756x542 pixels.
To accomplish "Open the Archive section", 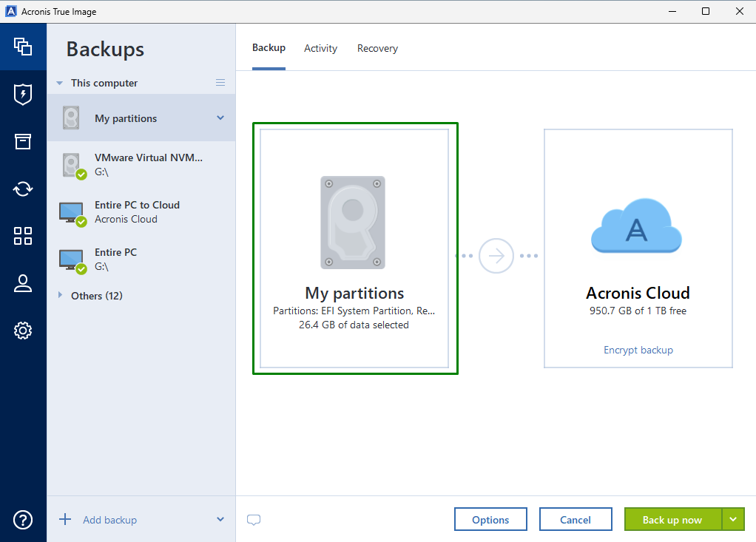I will tap(23, 141).
